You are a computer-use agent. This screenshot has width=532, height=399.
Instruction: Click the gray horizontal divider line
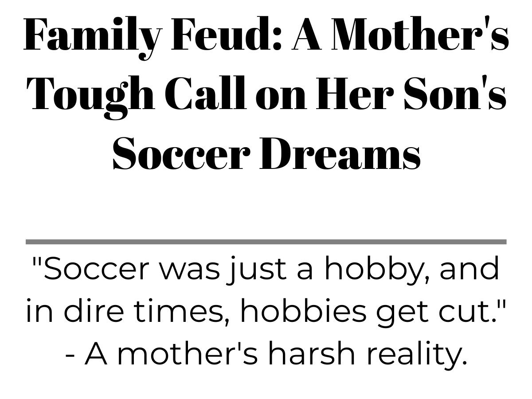pos(266,242)
